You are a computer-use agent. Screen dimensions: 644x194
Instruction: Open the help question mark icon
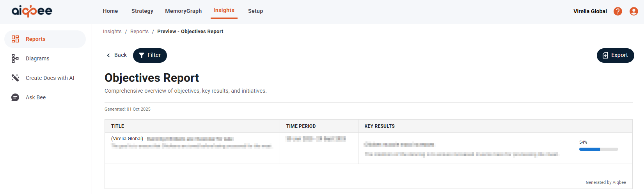(x=618, y=11)
